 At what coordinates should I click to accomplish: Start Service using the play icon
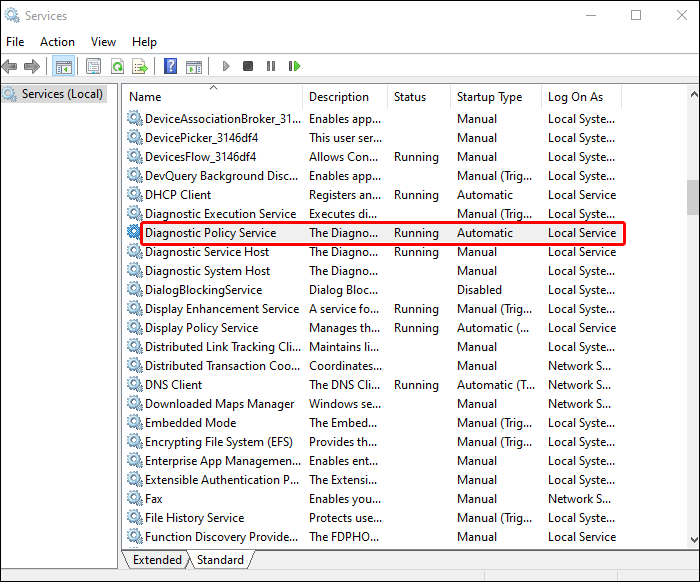pos(226,67)
